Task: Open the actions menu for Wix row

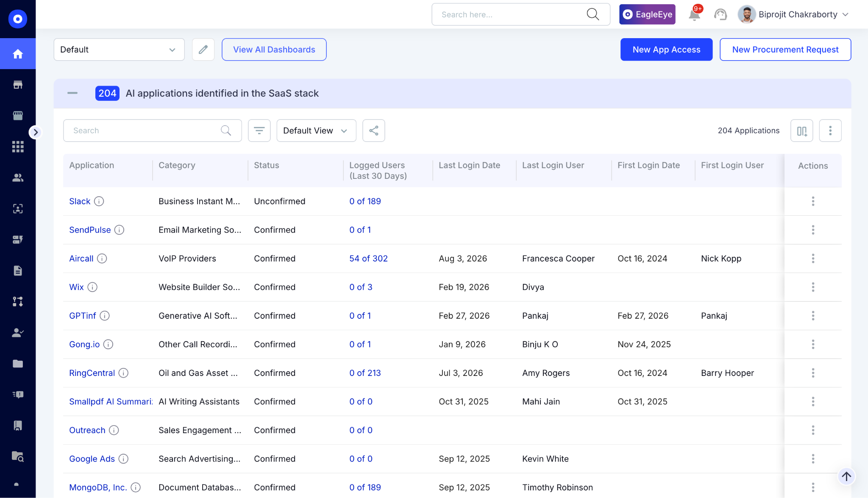Action: pyautogui.click(x=813, y=287)
